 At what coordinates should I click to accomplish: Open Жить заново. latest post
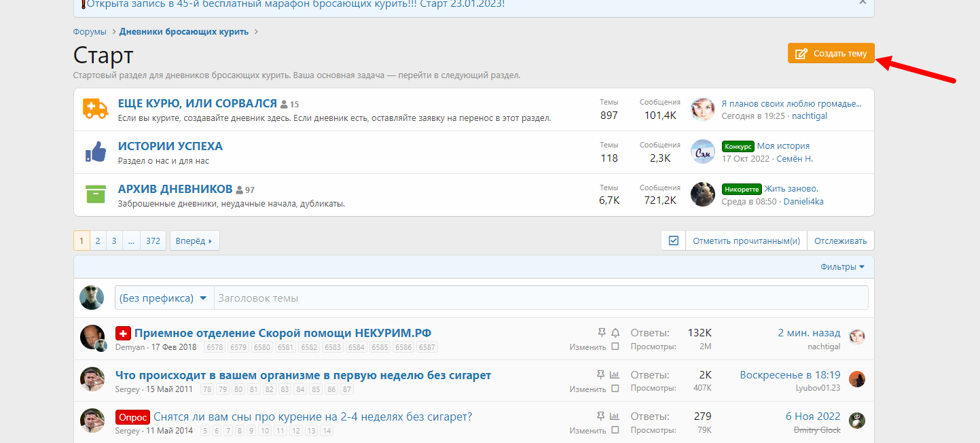(791, 189)
